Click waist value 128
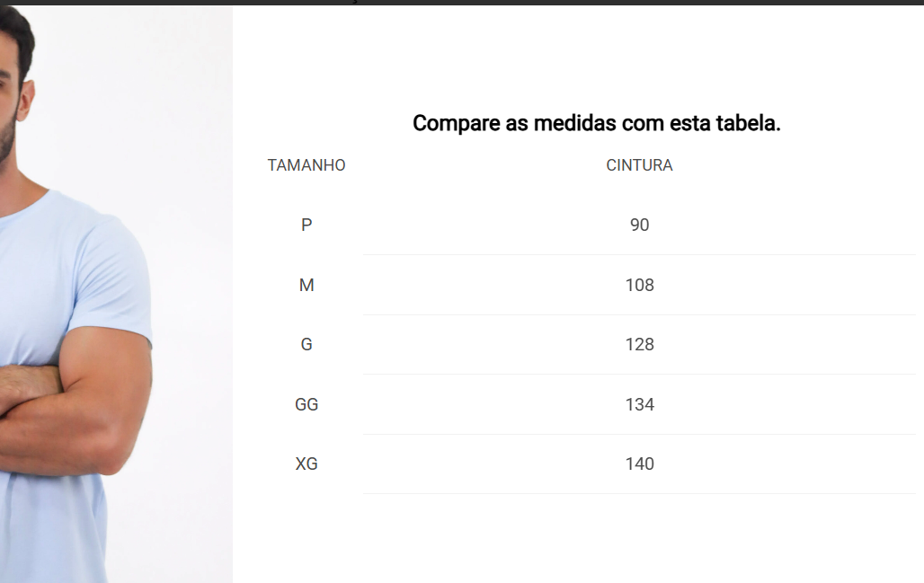The height and width of the screenshot is (583, 924). (639, 345)
